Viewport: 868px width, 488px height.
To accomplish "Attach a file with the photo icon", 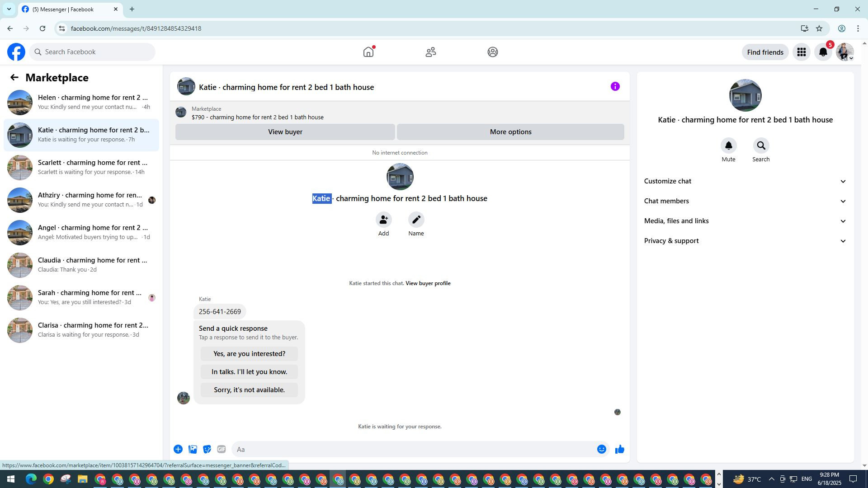I will click(x=193, y=449).
